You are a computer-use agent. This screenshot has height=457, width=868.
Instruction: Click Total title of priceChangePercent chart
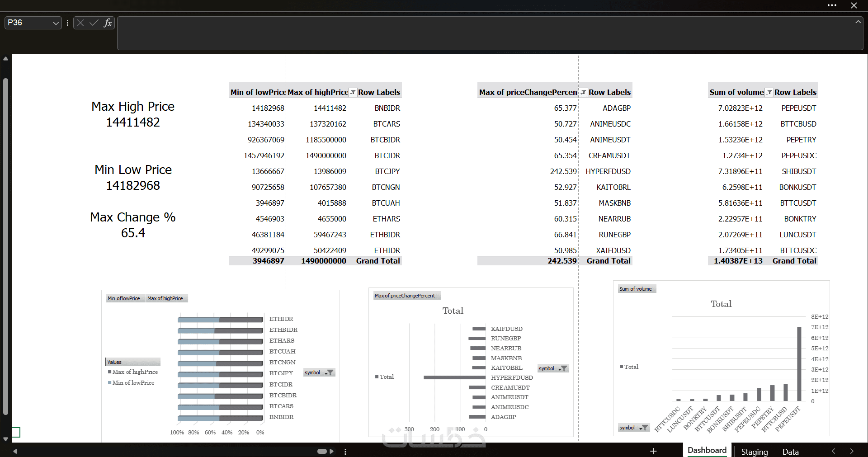453,311
